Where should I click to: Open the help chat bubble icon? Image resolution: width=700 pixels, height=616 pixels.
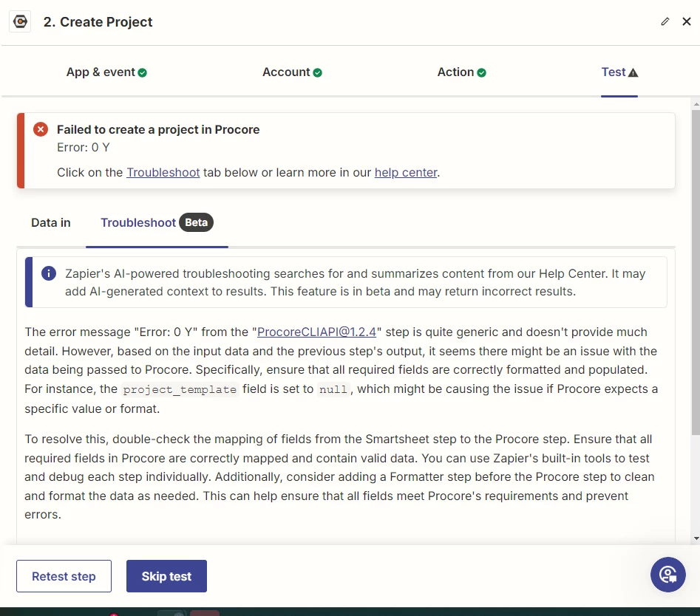point(668,575)
